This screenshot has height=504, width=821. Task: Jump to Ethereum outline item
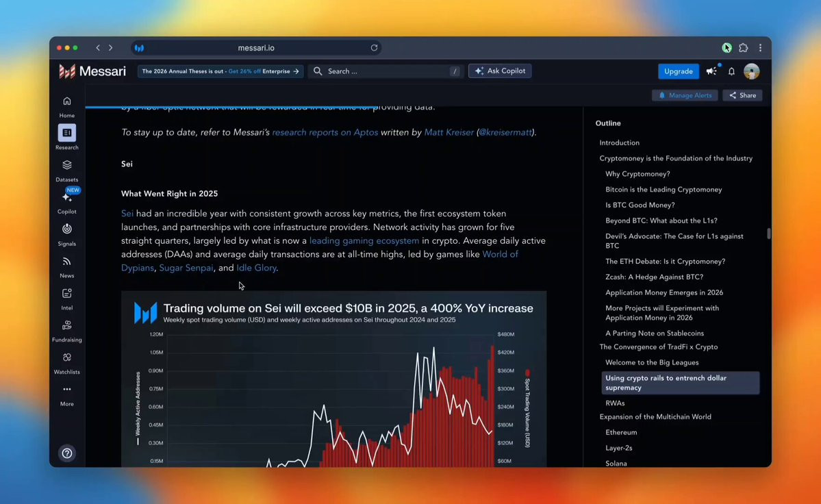pyautogui.click(x=621, y=433)
